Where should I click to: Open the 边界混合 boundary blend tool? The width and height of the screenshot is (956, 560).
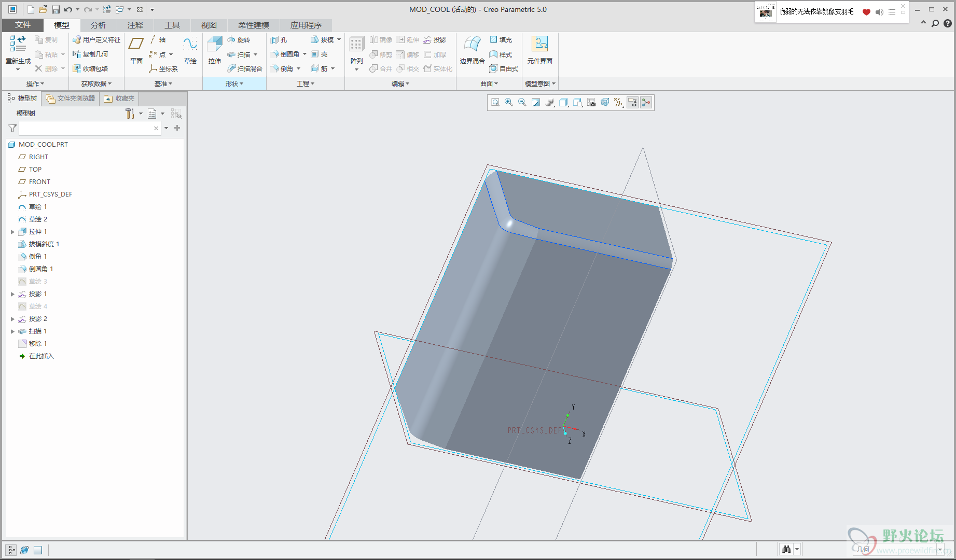(x=472, y=50)
